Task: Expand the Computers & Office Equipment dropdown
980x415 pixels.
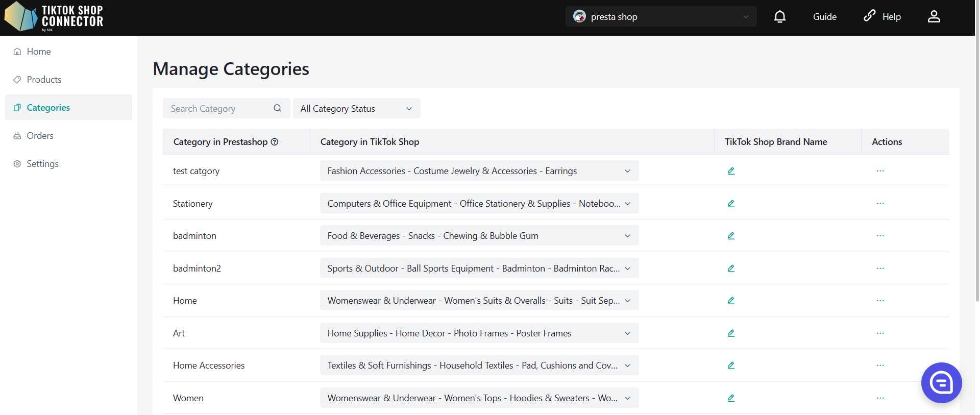Action: 479,204
